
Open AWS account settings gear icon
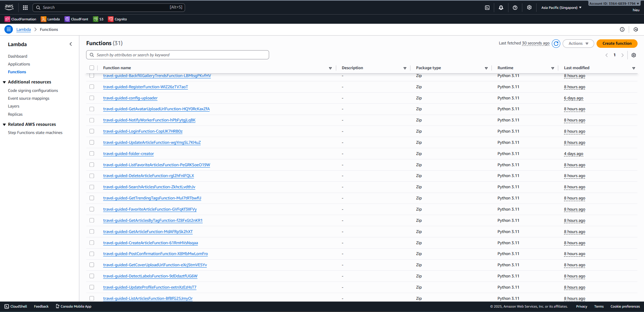(529, 7)
